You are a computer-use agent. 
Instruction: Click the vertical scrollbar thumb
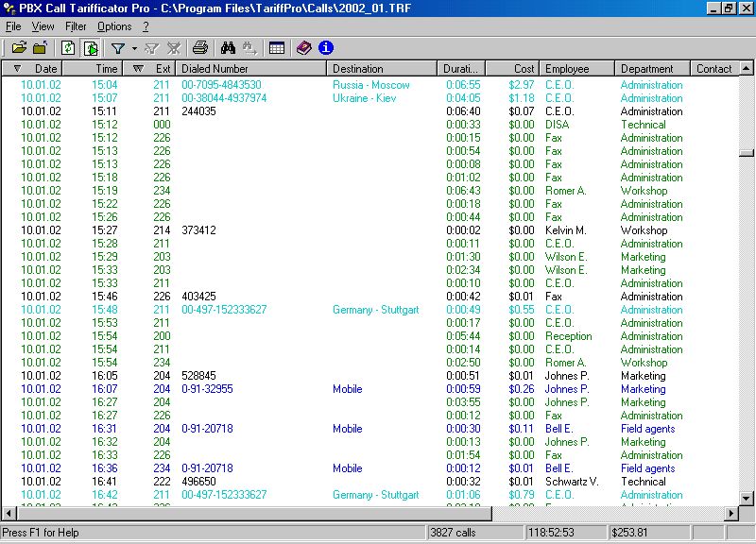coord(747,153)
